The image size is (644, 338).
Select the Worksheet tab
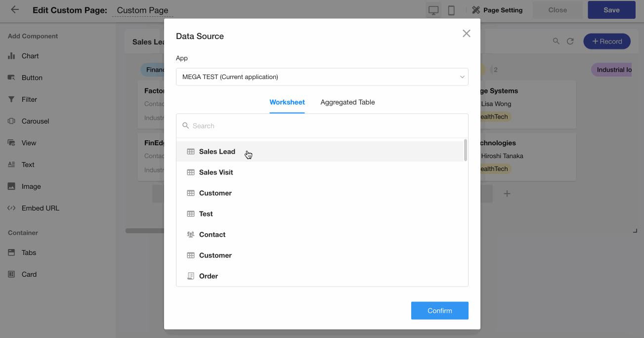287,102
